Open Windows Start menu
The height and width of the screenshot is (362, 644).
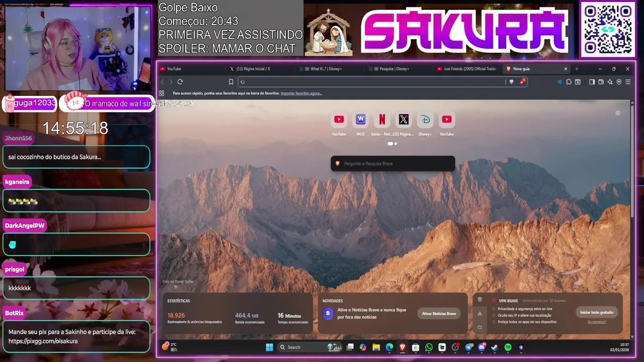pyautogui.click(x=269, y=347)
